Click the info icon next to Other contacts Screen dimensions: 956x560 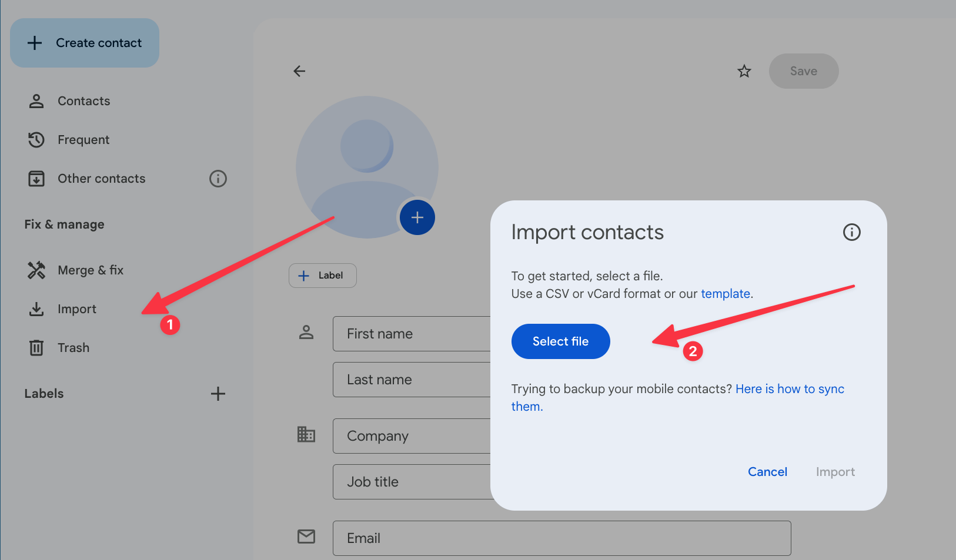218,179
